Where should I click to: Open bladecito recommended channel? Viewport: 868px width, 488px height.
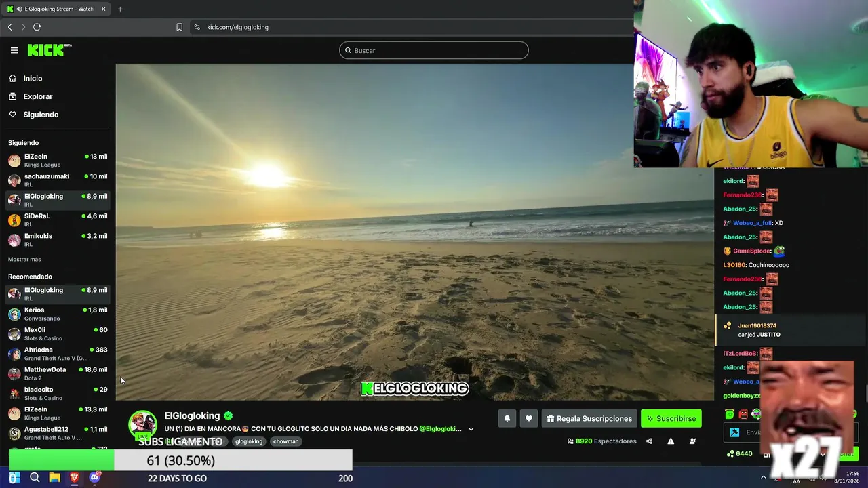tap(58, 393)
